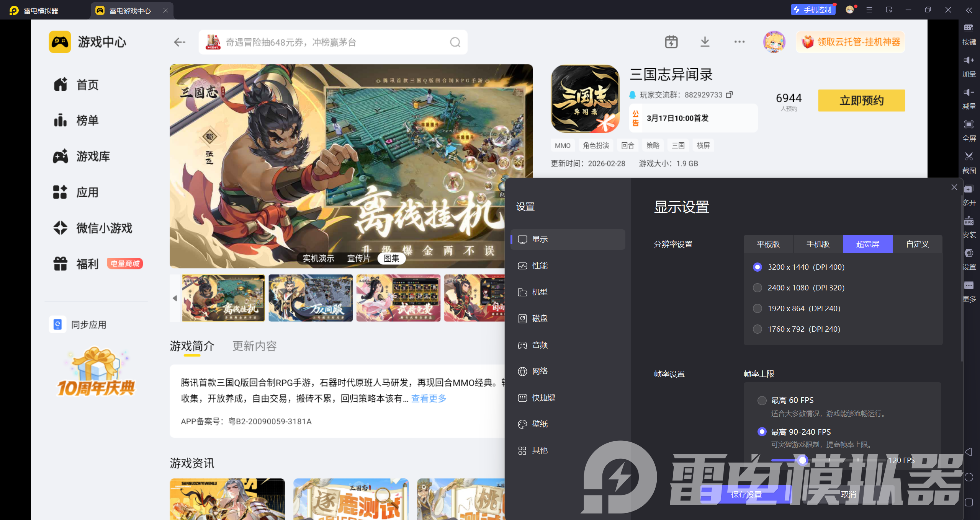The width and height of the screenshot is (980, 520).
Task: Copy the player group number icon
Action: pos(730,95)
